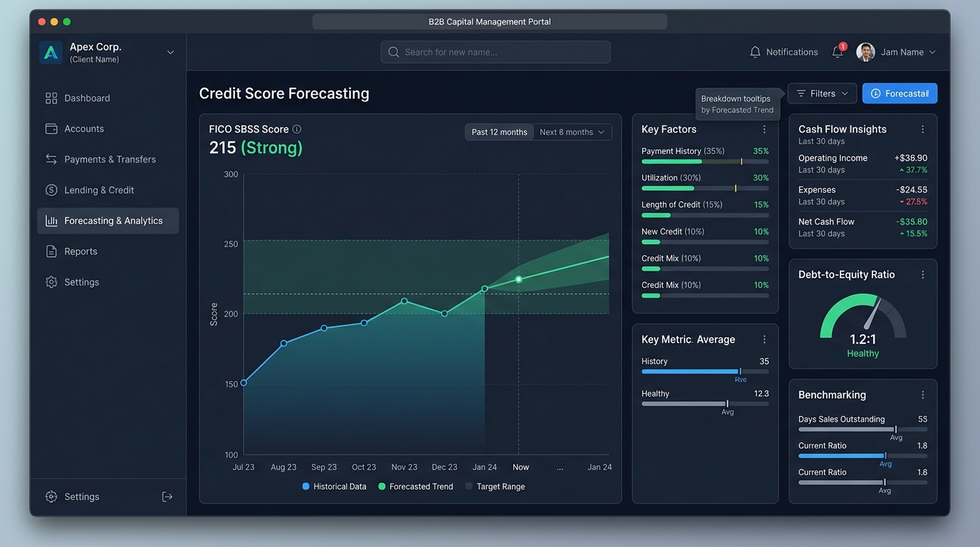Toggle Target Range legend item
Image resolution: width=980 pixels, height=547 pixels.
pos(495,486)
